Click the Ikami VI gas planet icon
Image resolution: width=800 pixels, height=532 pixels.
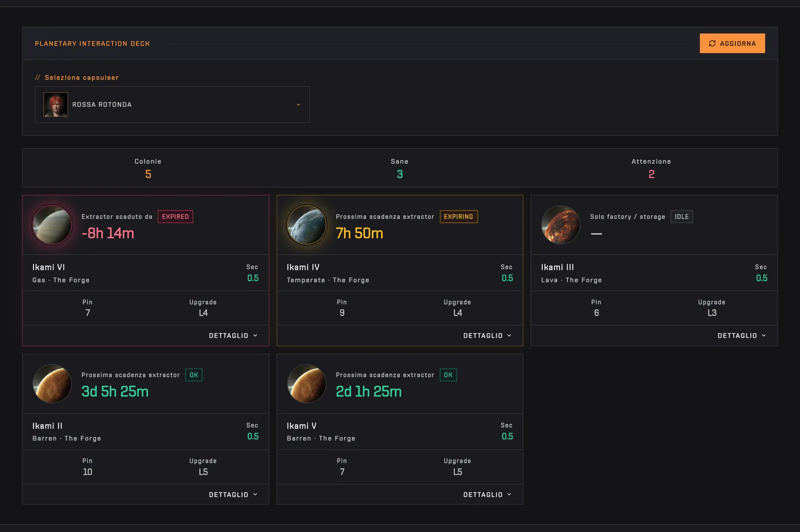52,225
